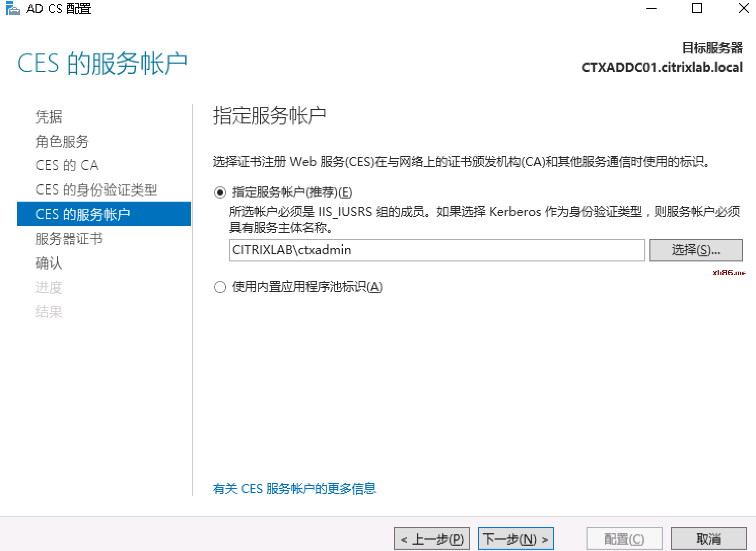Close the AD CS configuration window
This screenshot has height=551, width=756.
click(x=743, y=8)
